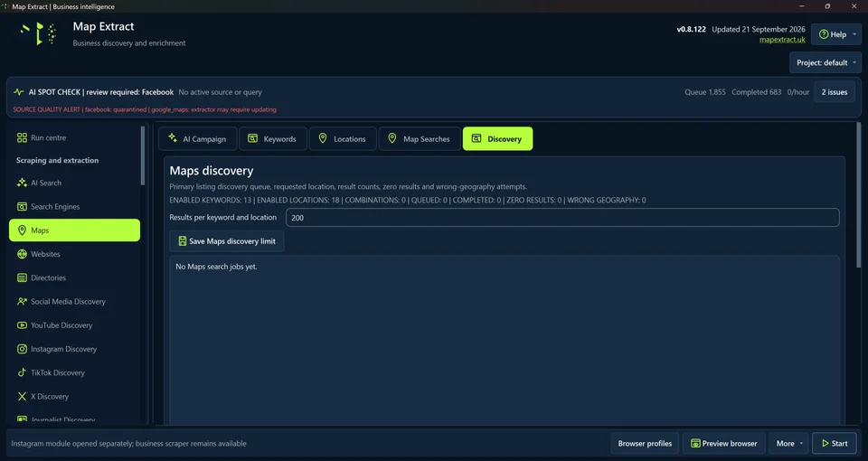868x461 pixels.
Task: Click the ENABLED KEYWORDS: 13 statistics line
Action: [x=408, y=201]
